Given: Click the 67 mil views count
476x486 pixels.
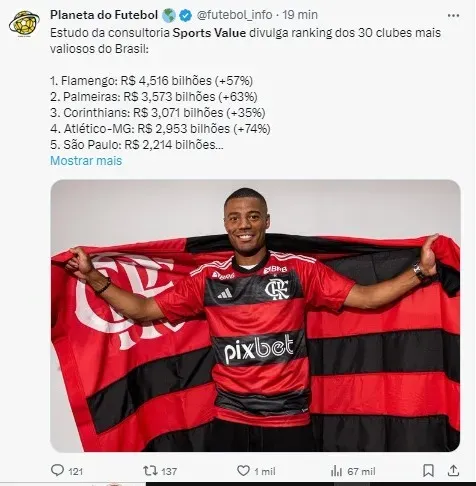Looking at the screenshot, I should click(361, 471).
